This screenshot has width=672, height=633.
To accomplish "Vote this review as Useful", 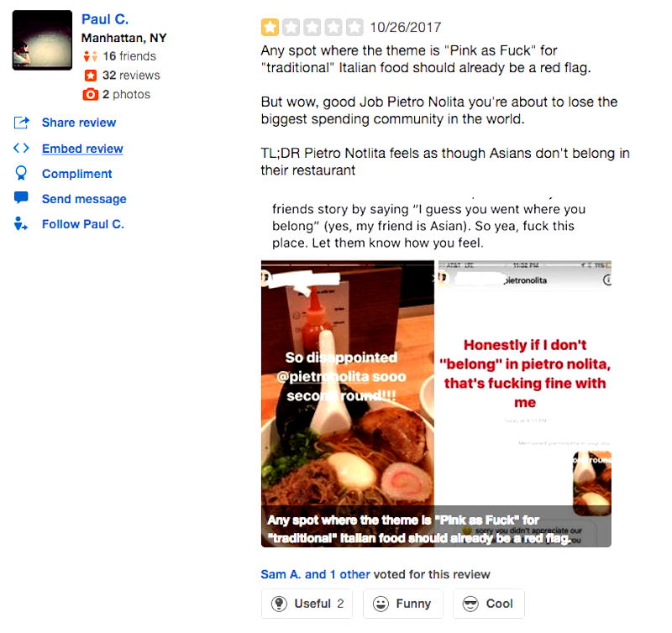I will [307, 604].
